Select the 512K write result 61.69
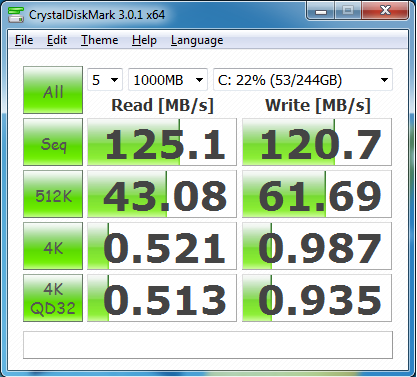The image size is (417, 377). point(317,194)
